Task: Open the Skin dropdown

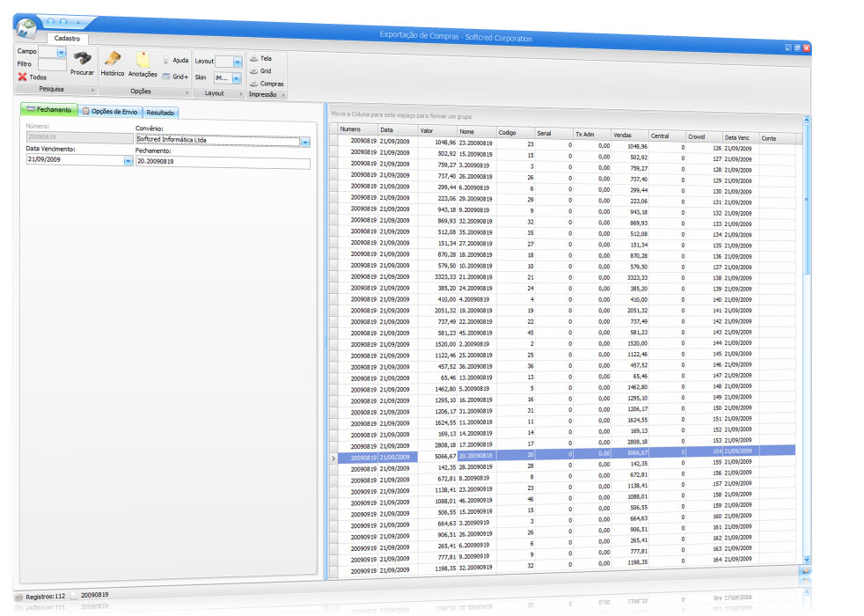Action: click(237, 77)
